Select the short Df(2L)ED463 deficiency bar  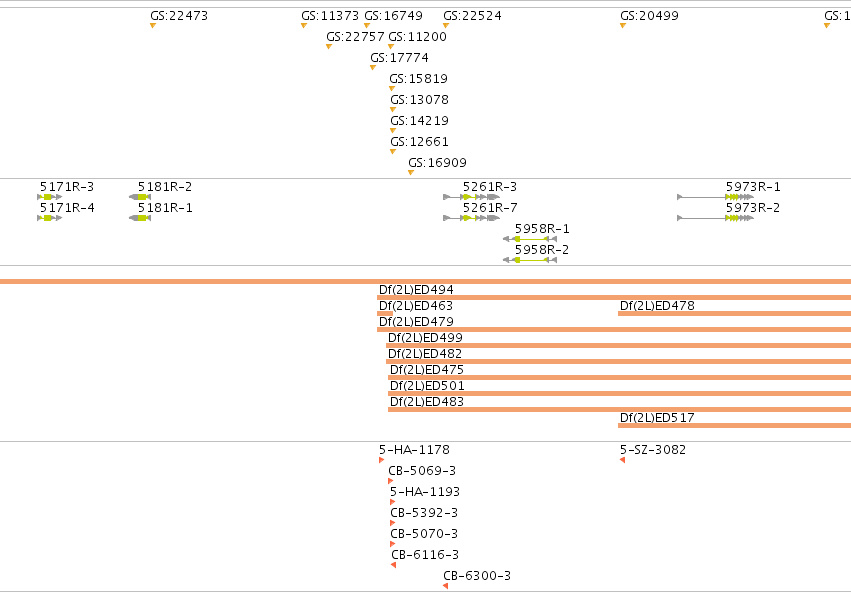tap(385, 314)
